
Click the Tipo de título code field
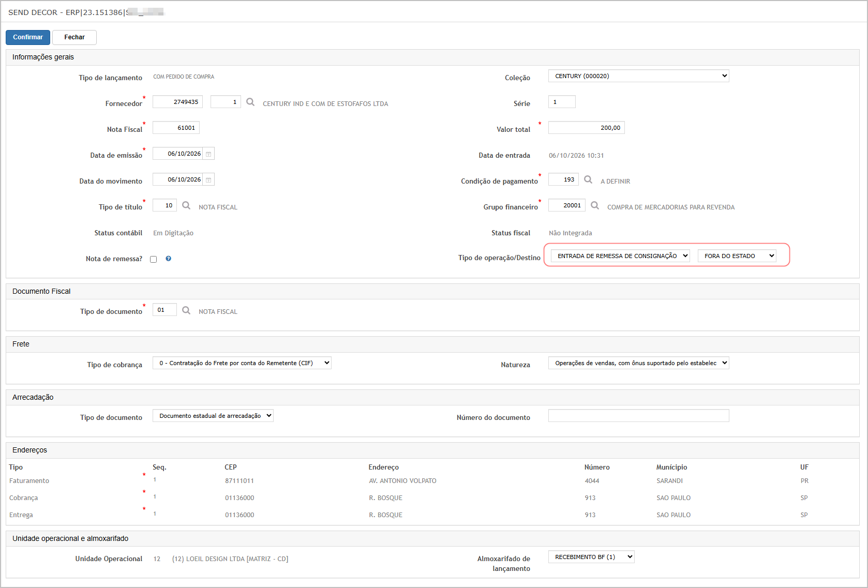(164, 205)
